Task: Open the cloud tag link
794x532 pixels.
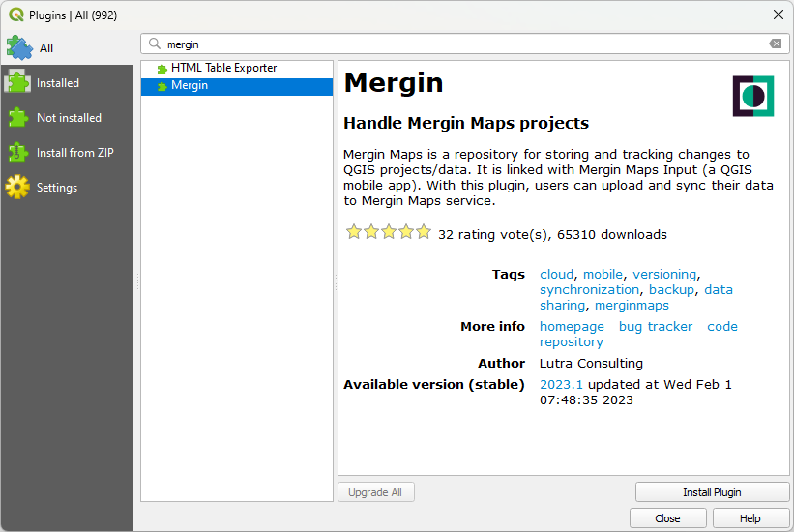Action: [556, 275]
